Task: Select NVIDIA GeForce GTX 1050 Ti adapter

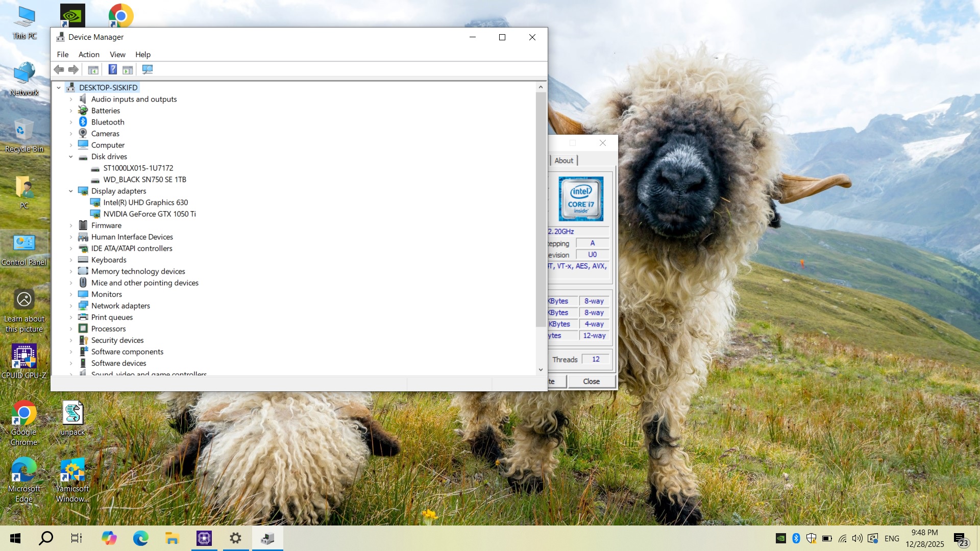Action: click(x=149, y=214)
